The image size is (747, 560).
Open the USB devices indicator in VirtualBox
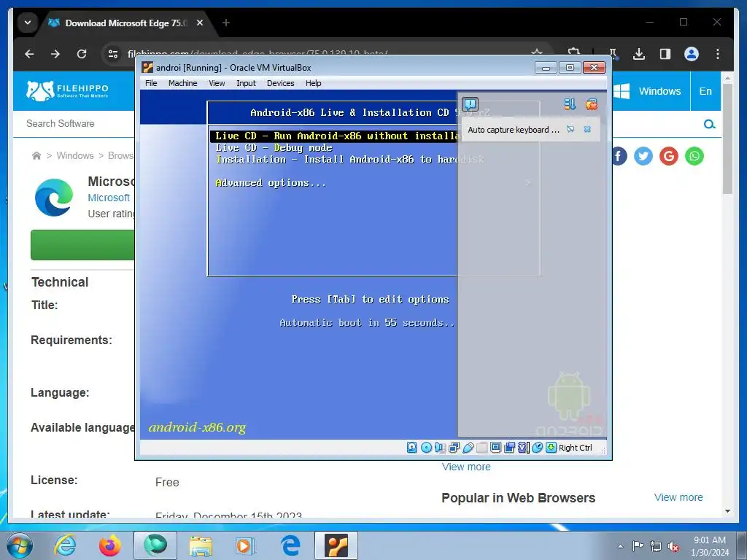(468, 448)
